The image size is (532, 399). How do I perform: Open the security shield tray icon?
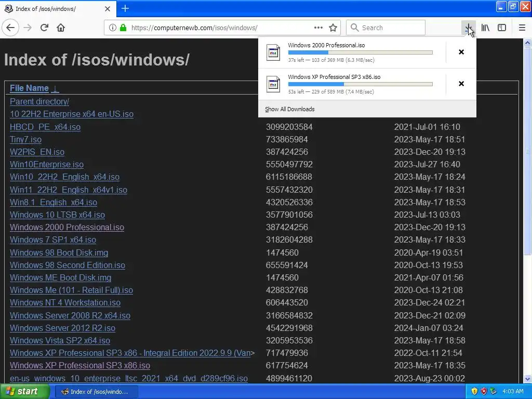pos(474,391)
